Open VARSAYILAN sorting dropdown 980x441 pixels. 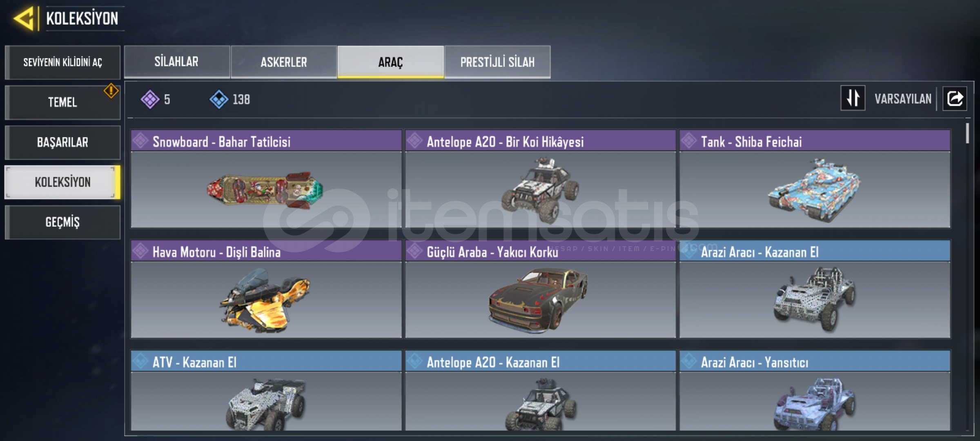click(903, 99)
